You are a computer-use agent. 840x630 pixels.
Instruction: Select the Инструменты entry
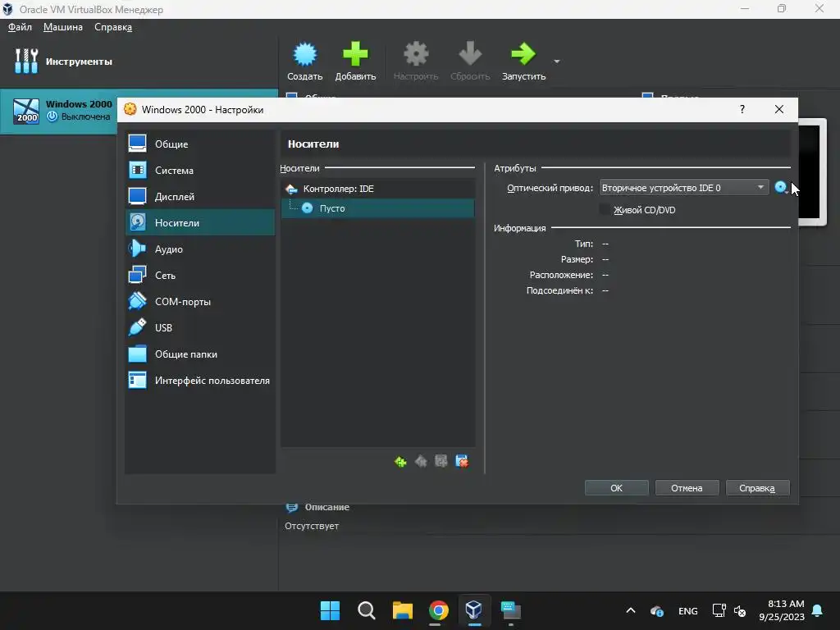point(139,61)
